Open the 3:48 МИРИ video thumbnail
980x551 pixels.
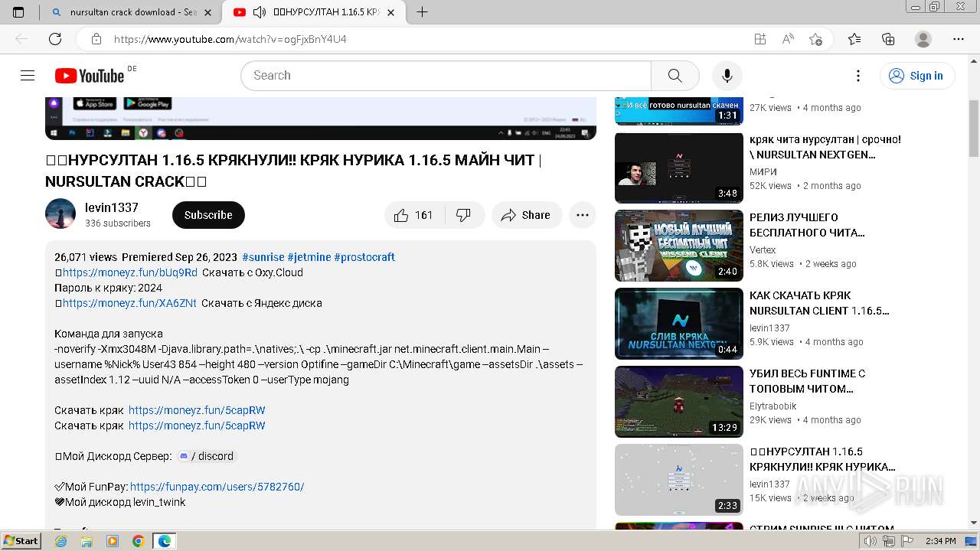coord(679,168)
